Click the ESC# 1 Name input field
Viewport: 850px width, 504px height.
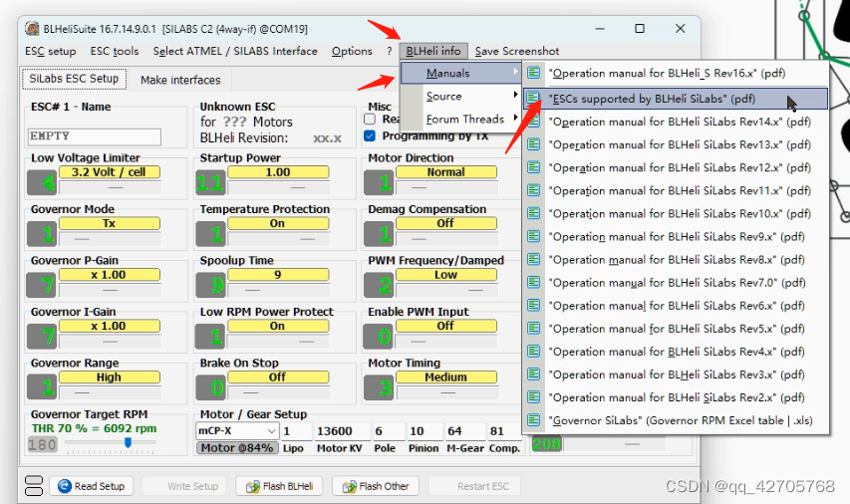pos(95,136)
